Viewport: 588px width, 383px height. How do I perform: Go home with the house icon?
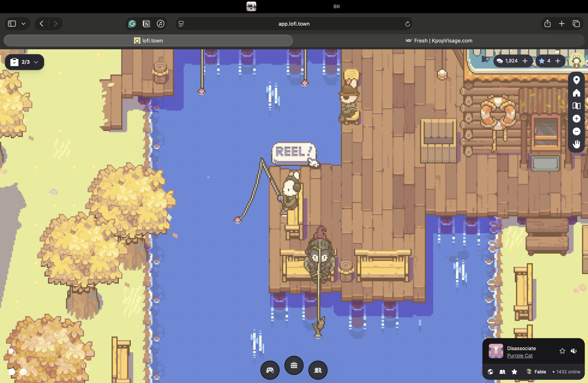click(x=576, y=93)
